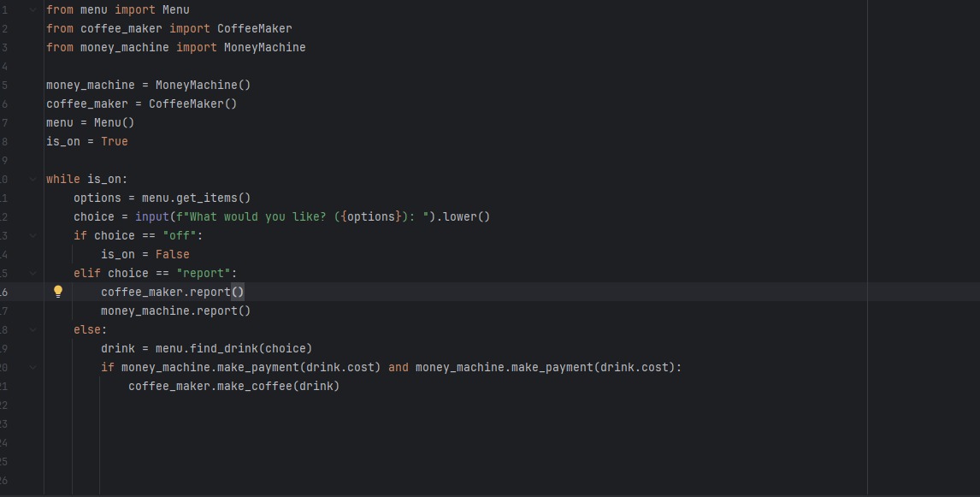Fold the 'if money_machine.make_payment' block arrow
The width and height of the screenshot is (980, 497).
click(33, 367)
